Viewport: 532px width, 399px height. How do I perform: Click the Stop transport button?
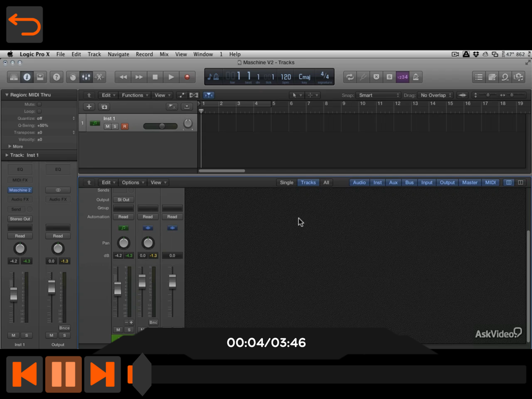pyautogui.click(x=155, y=77)
